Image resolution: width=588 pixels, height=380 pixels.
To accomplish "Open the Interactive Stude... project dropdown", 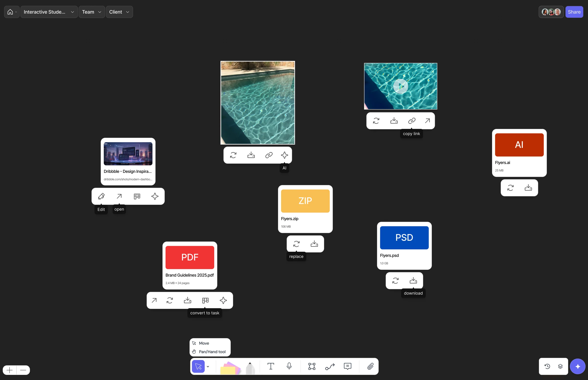I will coord(49,12).
